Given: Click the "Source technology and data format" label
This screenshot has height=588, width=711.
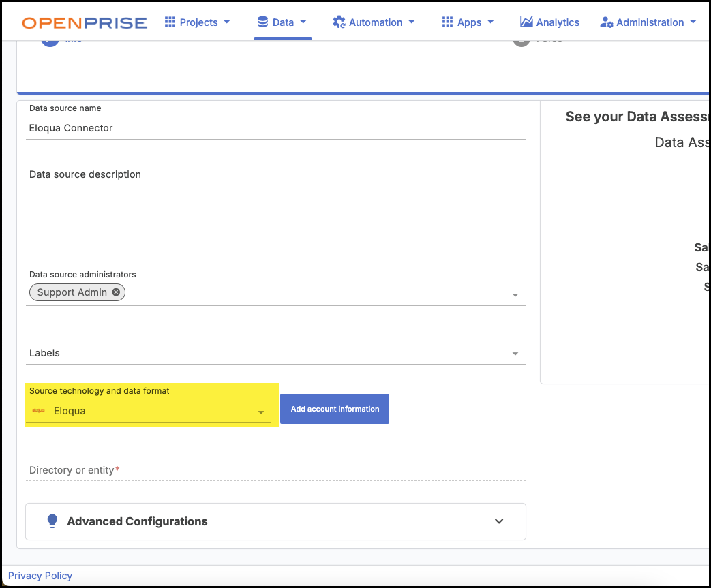Looking at the screenshot, I should tap(100, 391).
